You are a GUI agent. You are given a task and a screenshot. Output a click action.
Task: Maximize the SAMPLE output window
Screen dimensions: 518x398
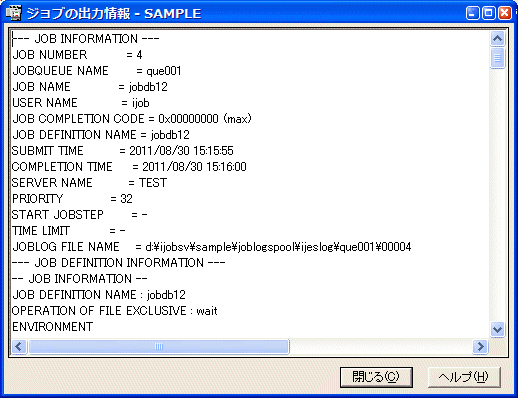point(489,13)
